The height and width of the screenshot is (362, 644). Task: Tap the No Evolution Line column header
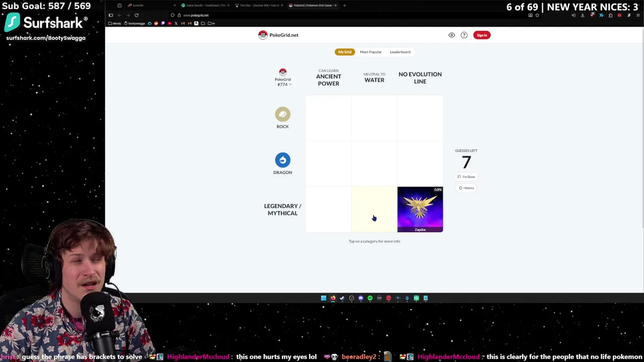(x=420, y=77)
